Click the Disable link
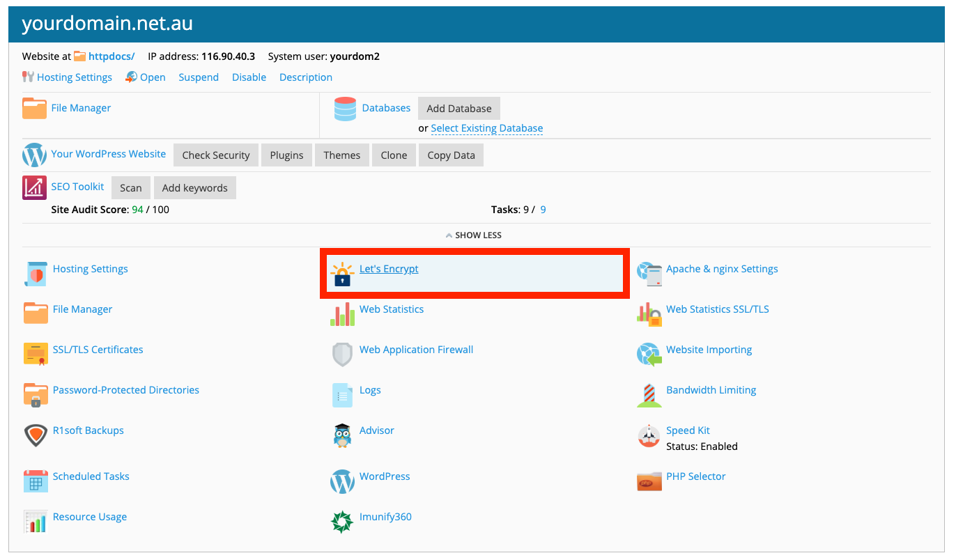This screenshot has width=956, height=560. point(249,77)
